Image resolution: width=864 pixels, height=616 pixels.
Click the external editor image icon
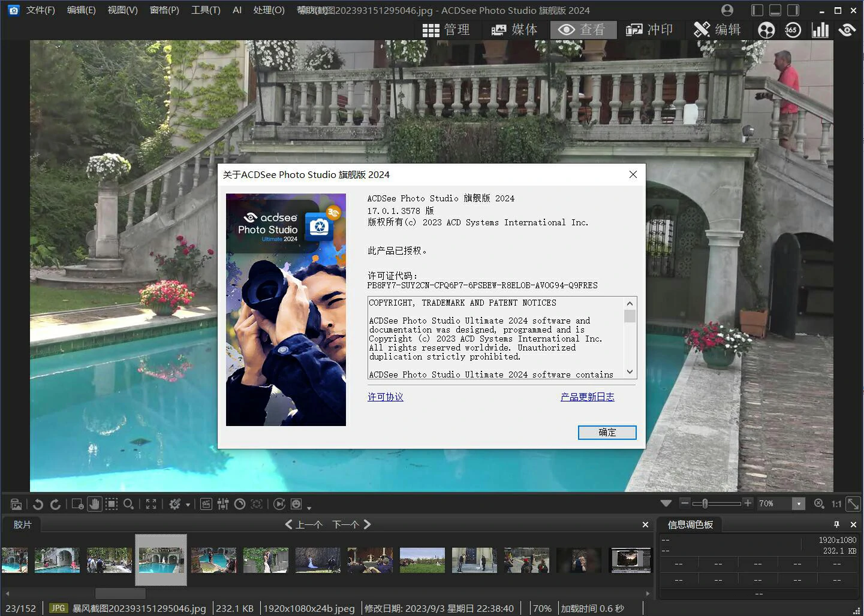pos(16,504)
